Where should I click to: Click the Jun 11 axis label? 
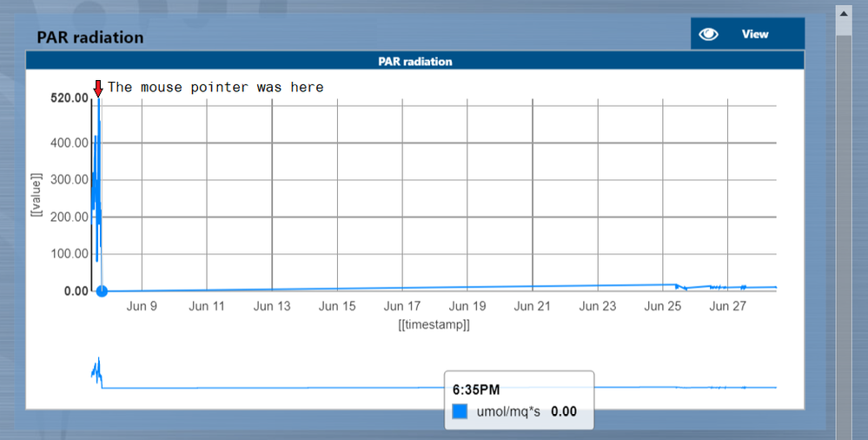207,306
